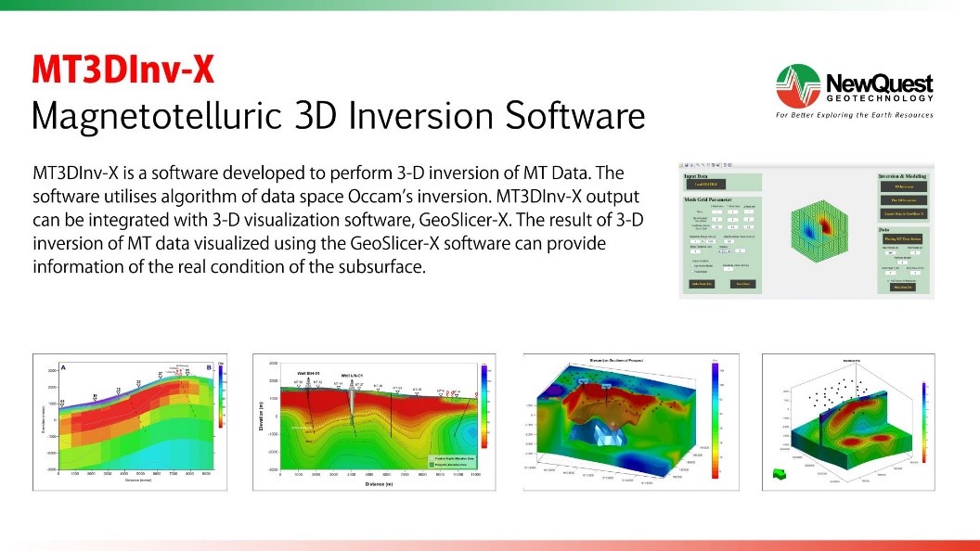Open the 3D geothermal prospect block thumbnail

(x=631, y=420)
